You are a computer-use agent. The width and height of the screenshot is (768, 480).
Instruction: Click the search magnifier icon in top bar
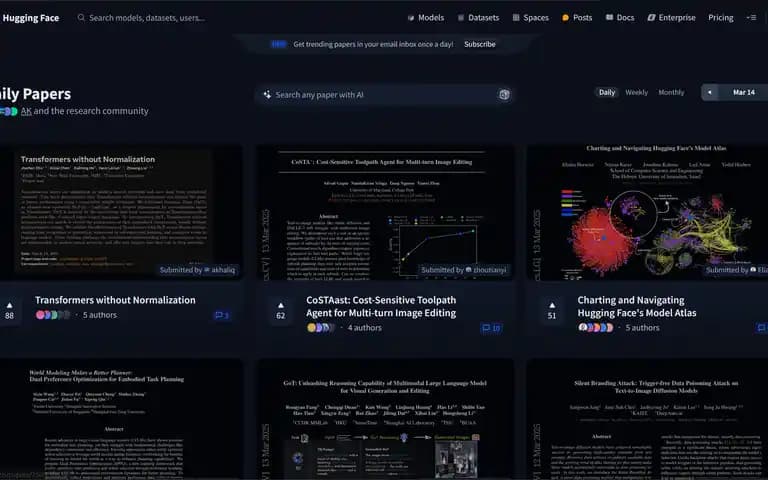point(81,18)
